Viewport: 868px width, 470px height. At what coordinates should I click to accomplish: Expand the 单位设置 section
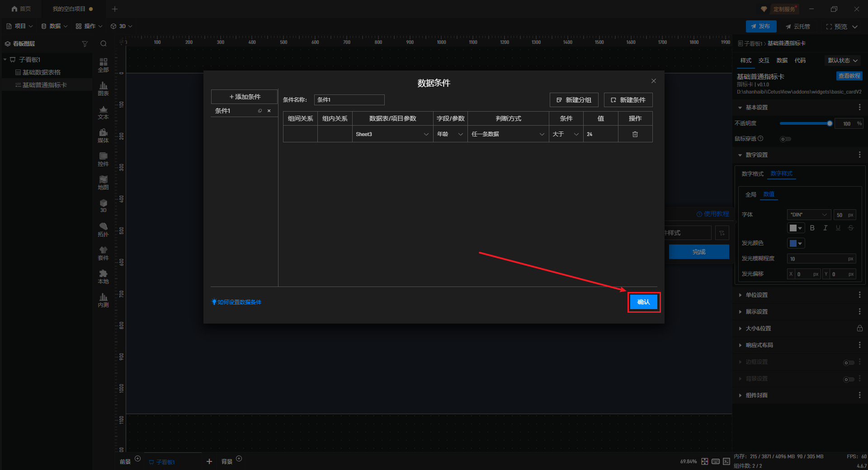coord(756,295)
